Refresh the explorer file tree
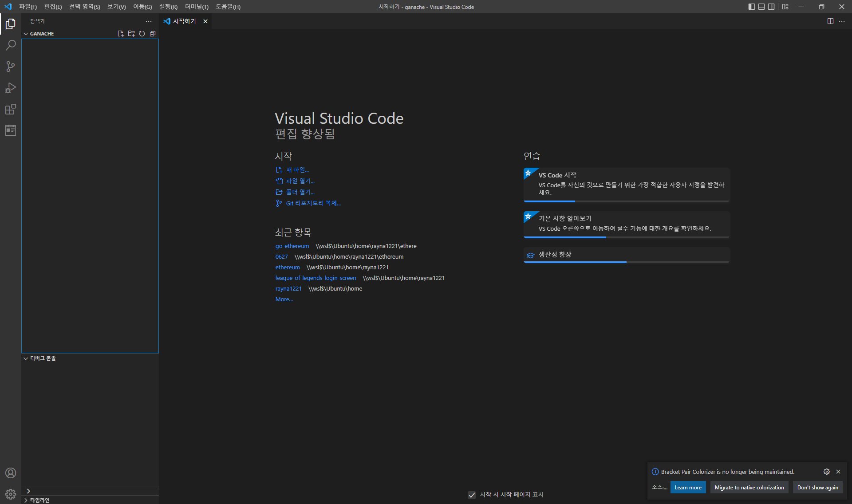 [x=142, y=34]
